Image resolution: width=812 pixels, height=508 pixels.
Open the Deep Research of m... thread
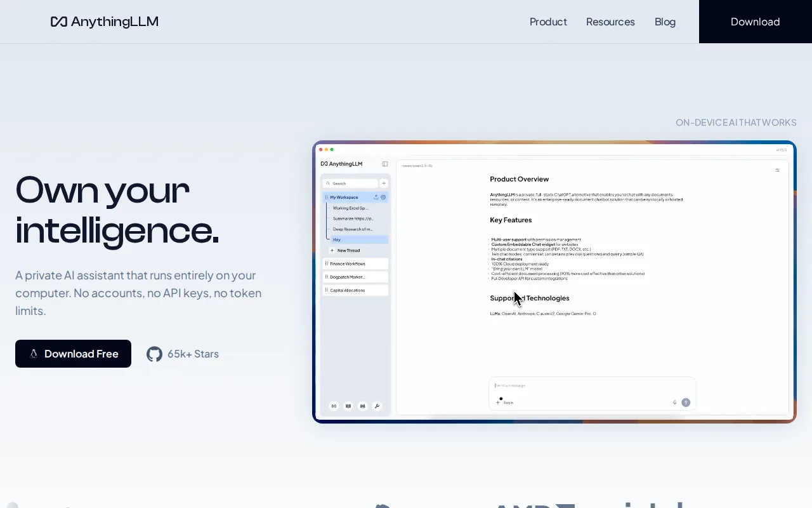click(x=353, y=229)
